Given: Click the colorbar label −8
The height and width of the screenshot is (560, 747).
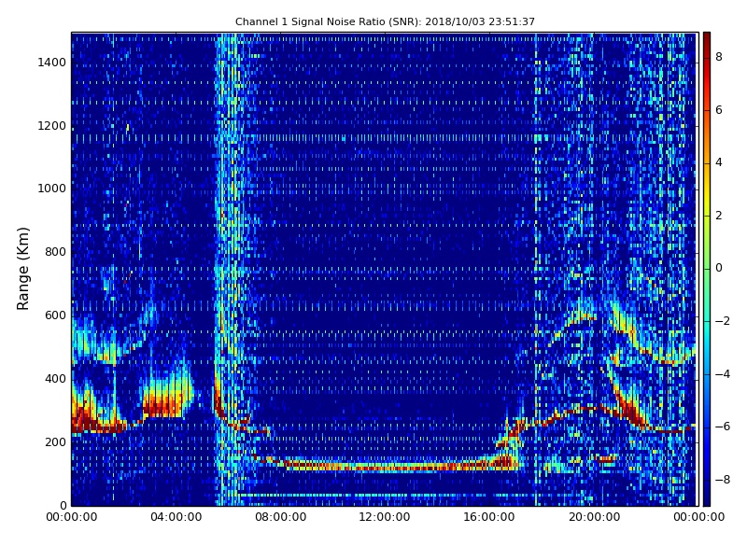Looking at the screenshot, I should click(x=722, y=480).
